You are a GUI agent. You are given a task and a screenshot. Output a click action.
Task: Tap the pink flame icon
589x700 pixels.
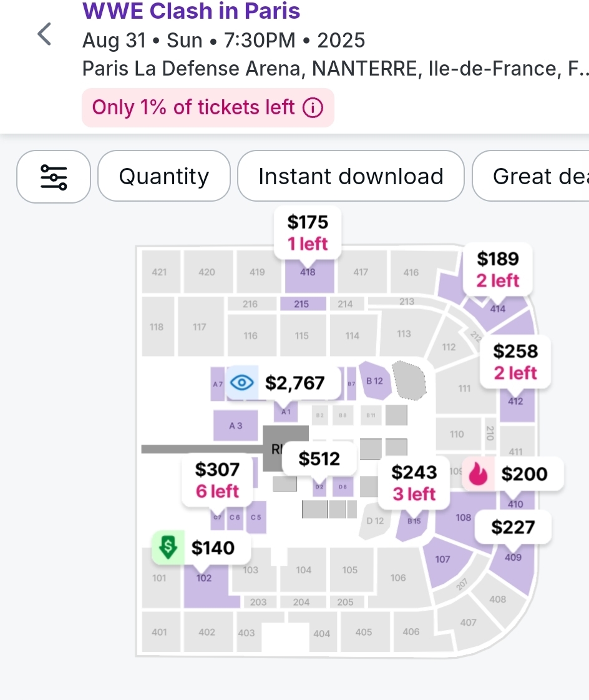click(480, 474)
